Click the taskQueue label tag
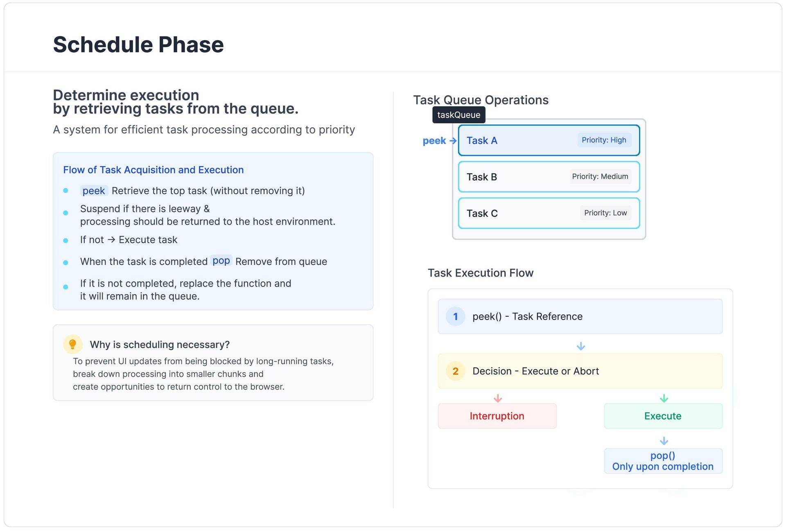 point(458,115)
